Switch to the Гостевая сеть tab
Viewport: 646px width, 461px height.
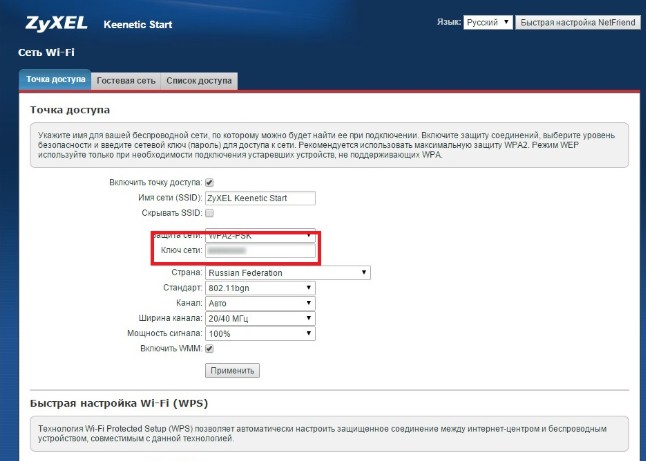(126, 81)
